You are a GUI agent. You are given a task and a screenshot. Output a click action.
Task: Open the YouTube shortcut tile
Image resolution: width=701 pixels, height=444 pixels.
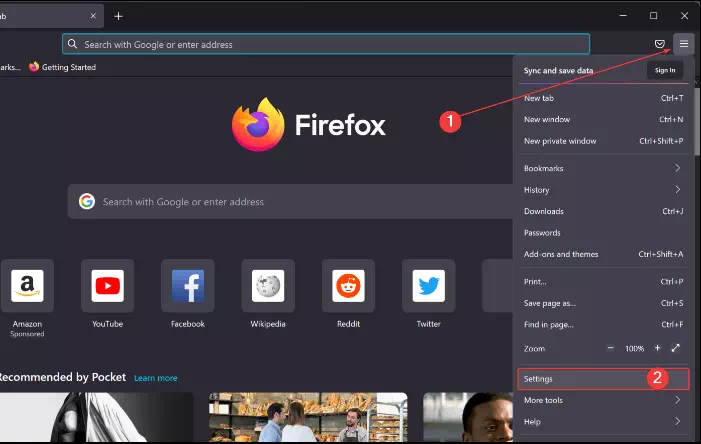(107, 286)
